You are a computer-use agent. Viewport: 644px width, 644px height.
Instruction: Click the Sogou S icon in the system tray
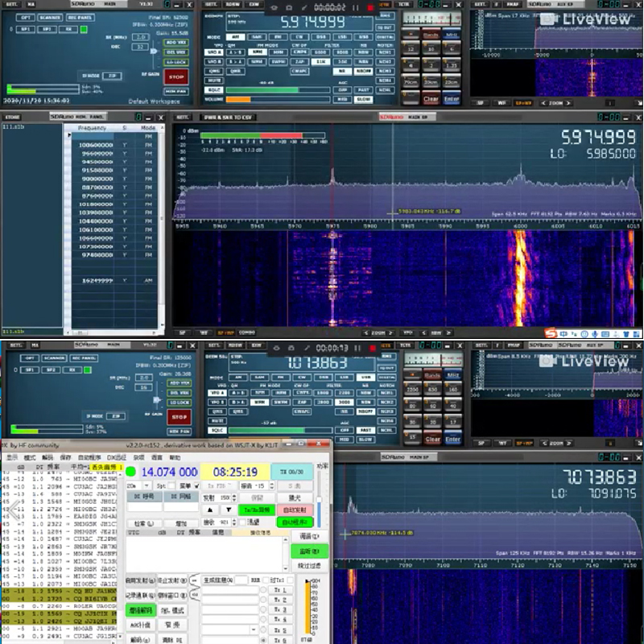(551, 332)
